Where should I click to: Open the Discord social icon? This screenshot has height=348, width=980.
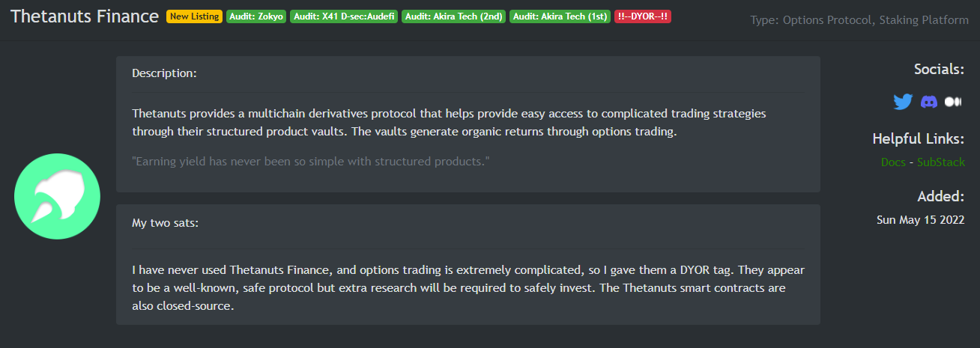tap(929, 102)
